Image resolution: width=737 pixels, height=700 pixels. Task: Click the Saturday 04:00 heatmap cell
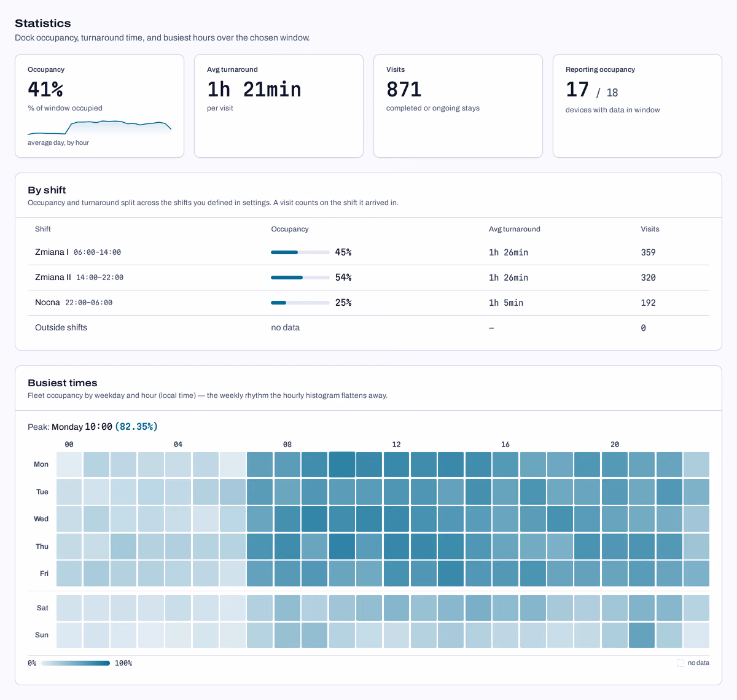(x=178, y=608)
